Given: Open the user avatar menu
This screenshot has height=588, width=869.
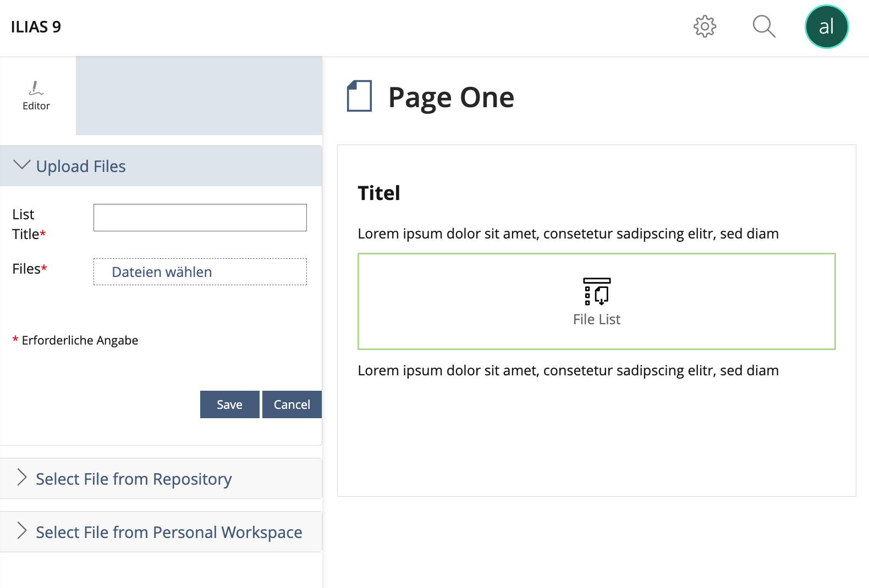Looking at the screenshot, I should pyautogui.click(x=826, y=26).
